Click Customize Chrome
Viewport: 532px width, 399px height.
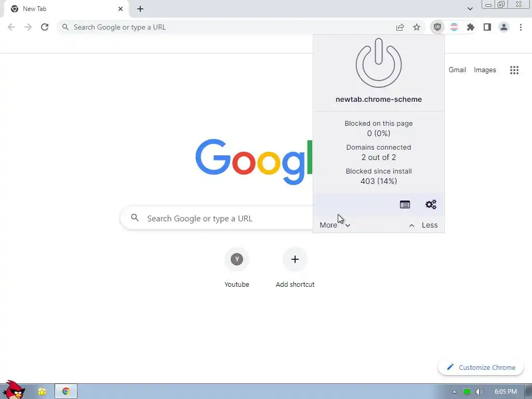coord(481,367)
